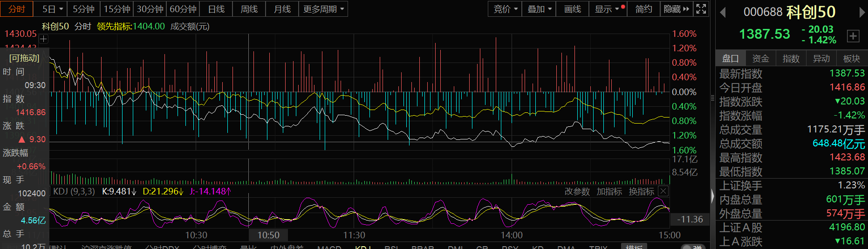Collapse the right panel using side arrow
The width and height of the screenshot is (868, 249).
712,196
